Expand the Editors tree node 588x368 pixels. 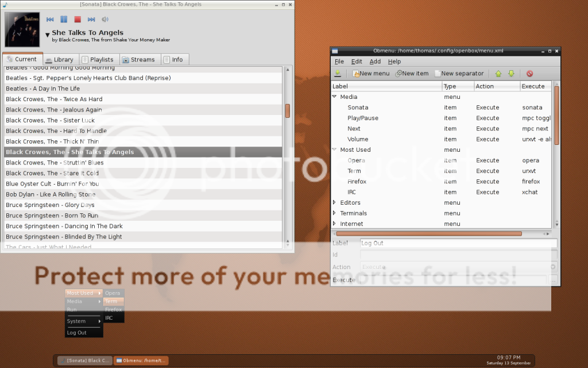tap(335, 202)
